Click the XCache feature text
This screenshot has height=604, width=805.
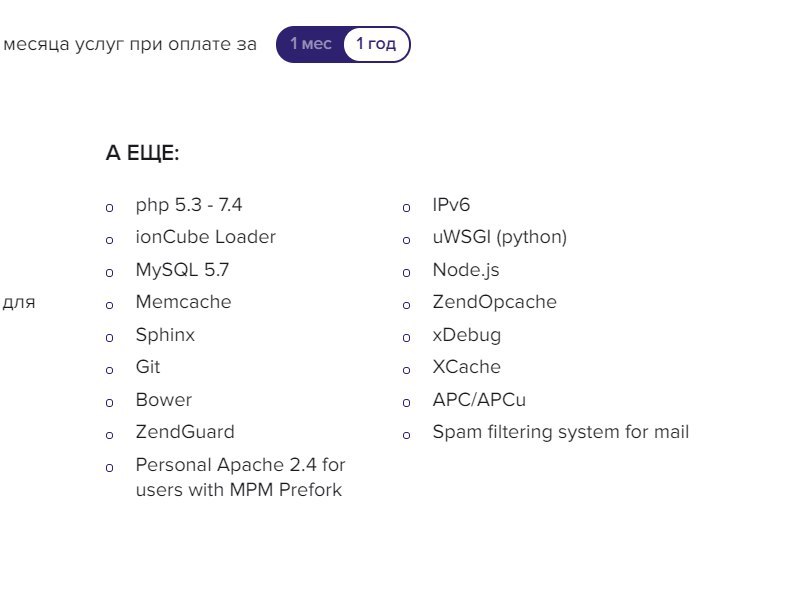[x=467, y=367]
